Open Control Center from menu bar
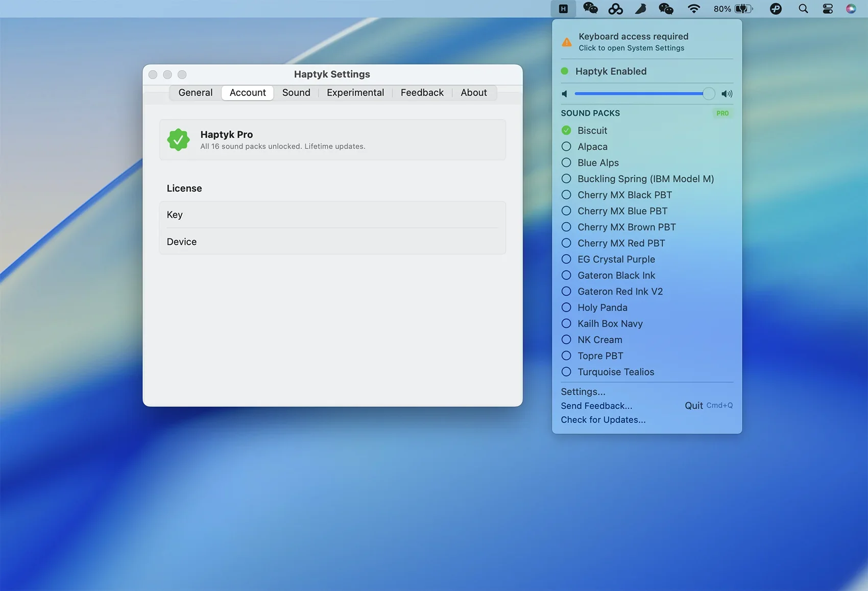Image resolution: width=868 pixels, height=591 pixels. 827,9
